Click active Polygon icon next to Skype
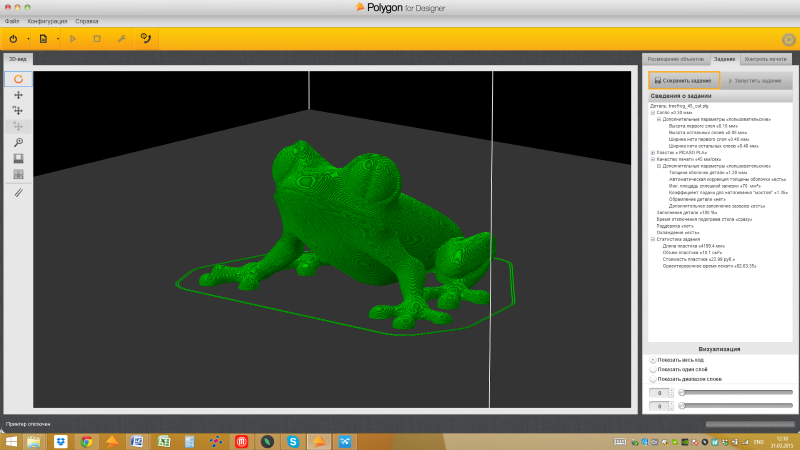This screenshot has height=450, width=800. [x=319, y=441]
